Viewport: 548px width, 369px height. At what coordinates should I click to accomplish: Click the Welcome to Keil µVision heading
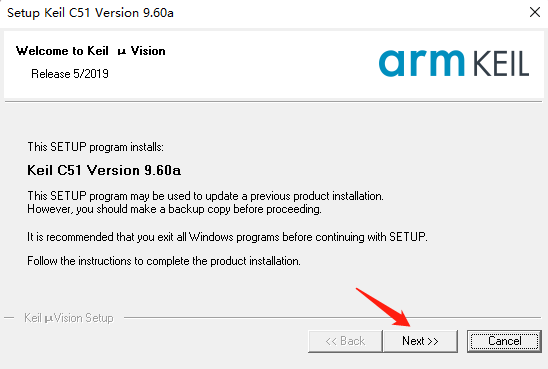click(91, 51)
